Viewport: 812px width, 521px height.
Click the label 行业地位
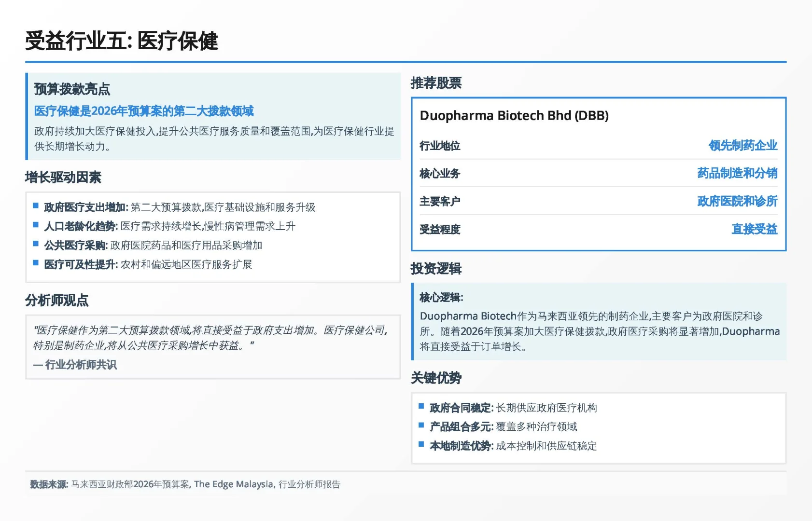point(440,146)
